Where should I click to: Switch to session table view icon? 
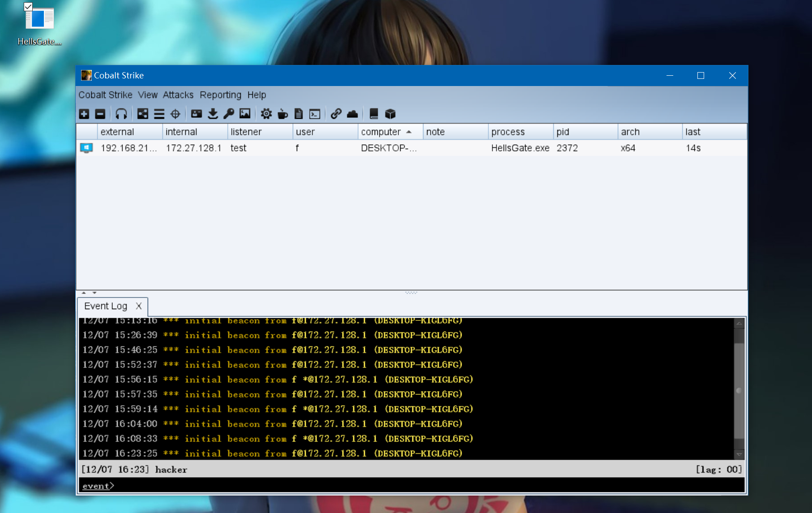point(159,114)
